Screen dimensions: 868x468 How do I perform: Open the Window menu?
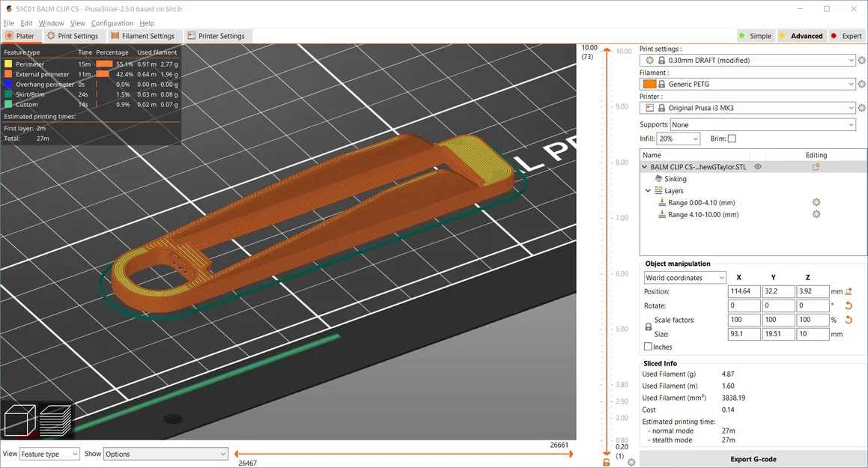click(x=52, y=23)
